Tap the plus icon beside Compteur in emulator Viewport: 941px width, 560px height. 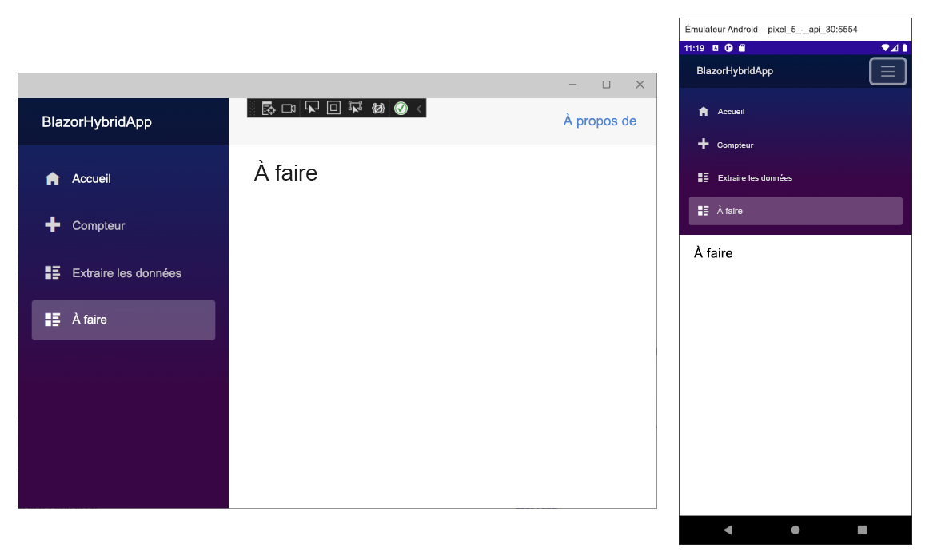tap(704, 144)
